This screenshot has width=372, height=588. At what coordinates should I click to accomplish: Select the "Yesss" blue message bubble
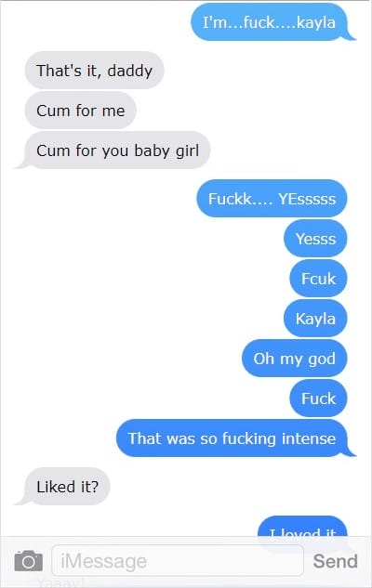pyautogui.click(x=315, y=239)
